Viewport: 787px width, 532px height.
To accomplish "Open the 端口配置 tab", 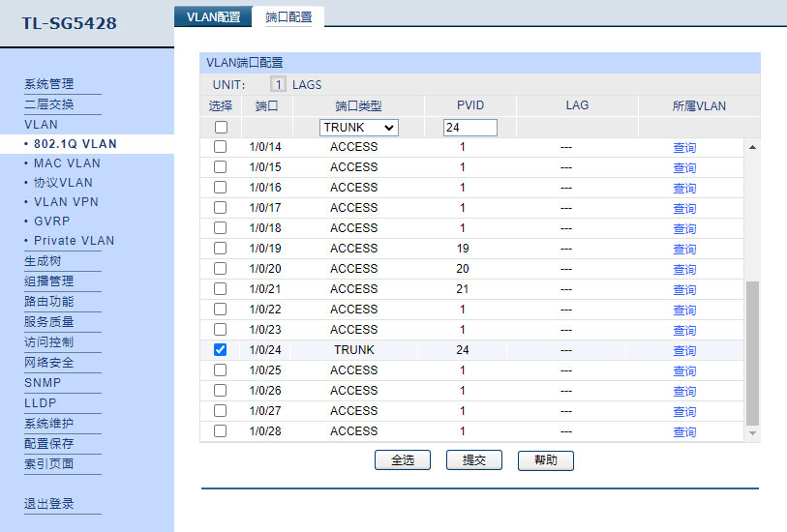I will pos(288,16).
